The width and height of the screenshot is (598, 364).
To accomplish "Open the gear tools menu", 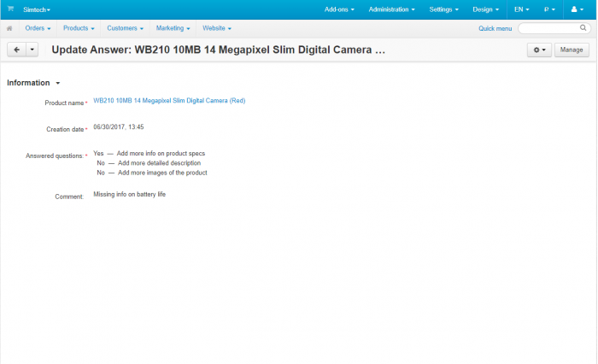I will point(539,50).
